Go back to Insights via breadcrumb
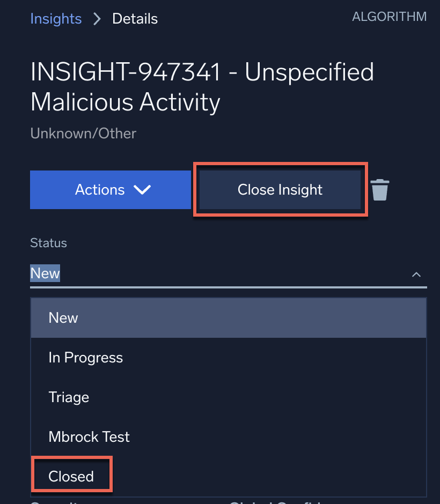The image size is (440, 504). 56,19
